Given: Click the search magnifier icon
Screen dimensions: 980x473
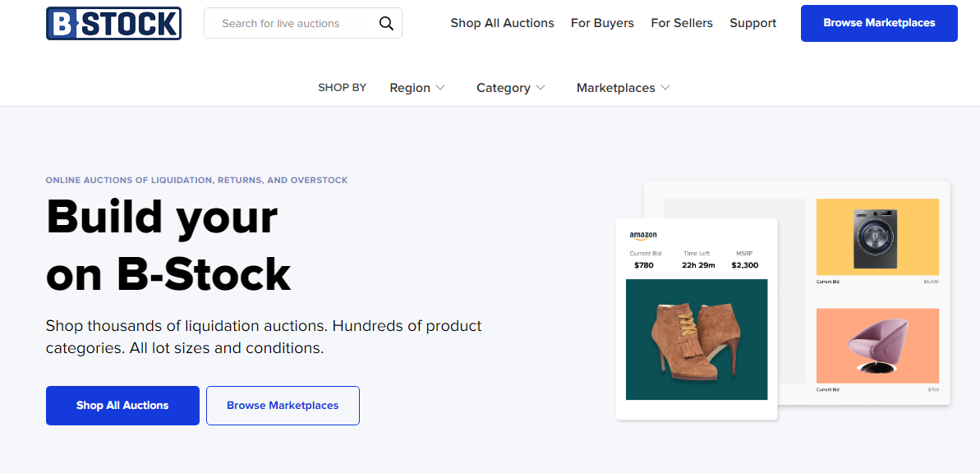Looking at the screenshot, I should (x=386, y=24).
